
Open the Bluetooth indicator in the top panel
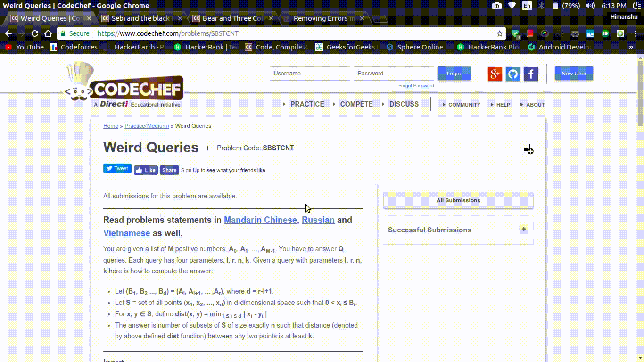(x=541, y=6)
